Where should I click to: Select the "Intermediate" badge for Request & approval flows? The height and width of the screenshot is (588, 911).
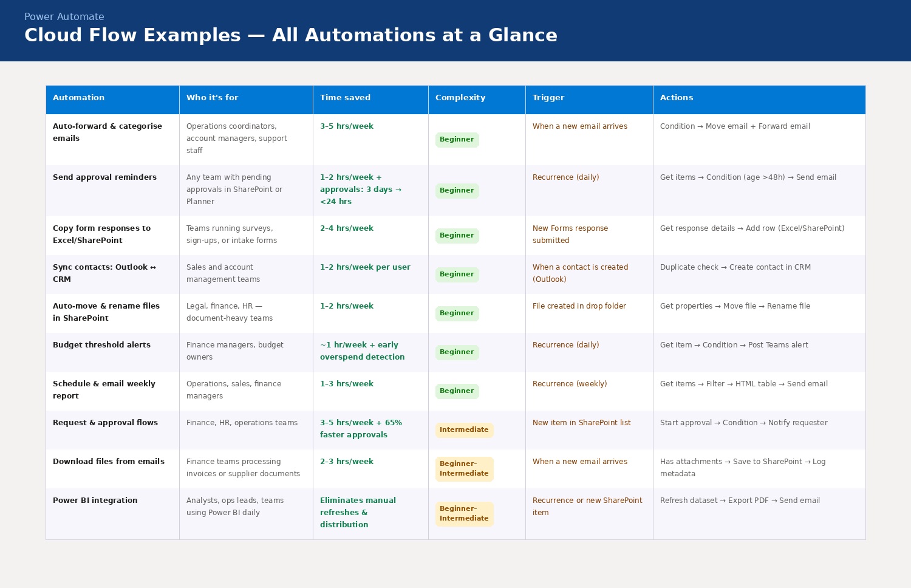pyautogui.click(x=464, y=430)
